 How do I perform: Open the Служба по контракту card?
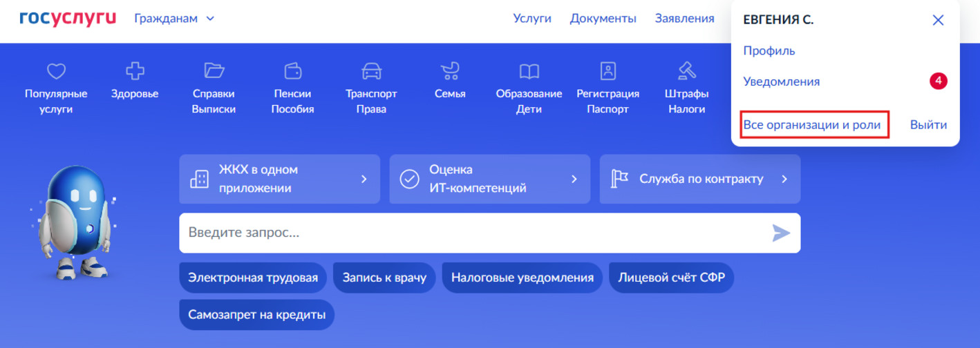tap(699, 180)
